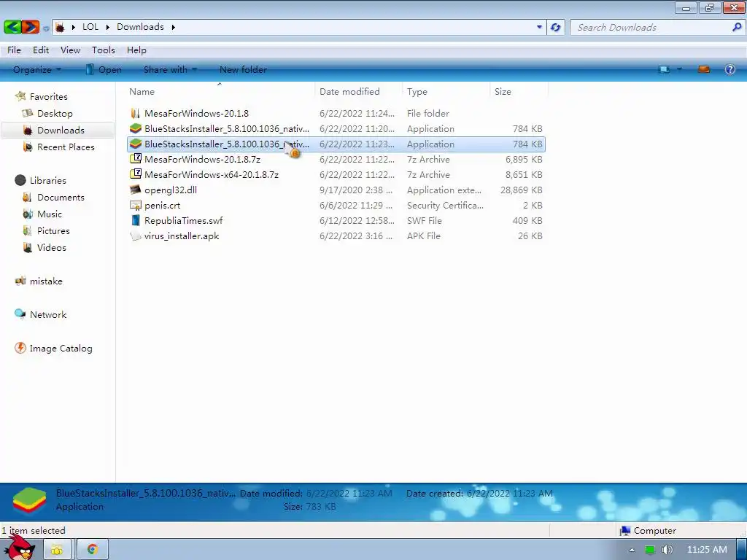This screenshot has width=747, height=560.
Task: Click the Explorer folder taskbar button
Action: 57,550
